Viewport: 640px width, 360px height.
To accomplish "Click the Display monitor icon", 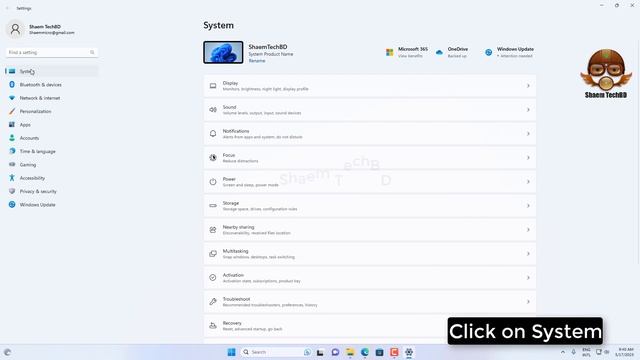I will [x=213, y=86].
